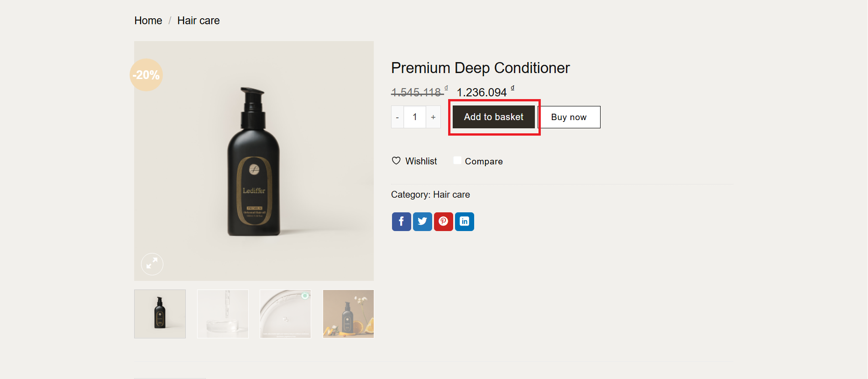868x379 pixels.
Task: Share product on LinkedIn
Action: coord(464,221)
